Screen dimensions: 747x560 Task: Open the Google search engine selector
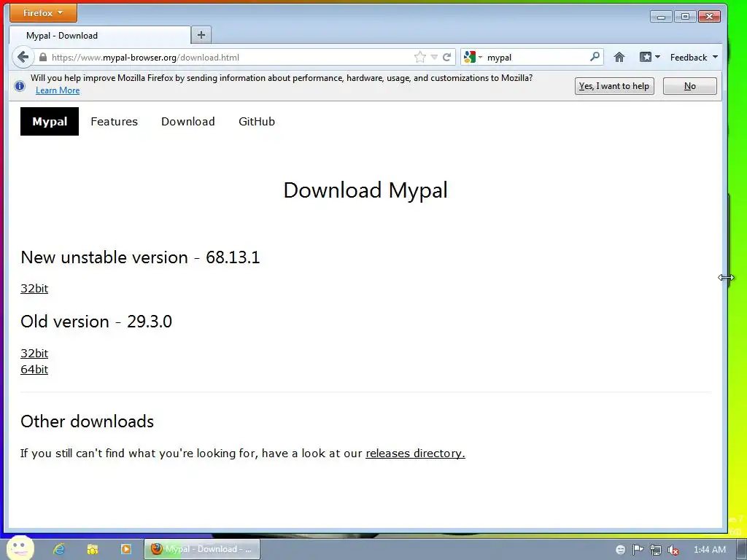(473, 57)
